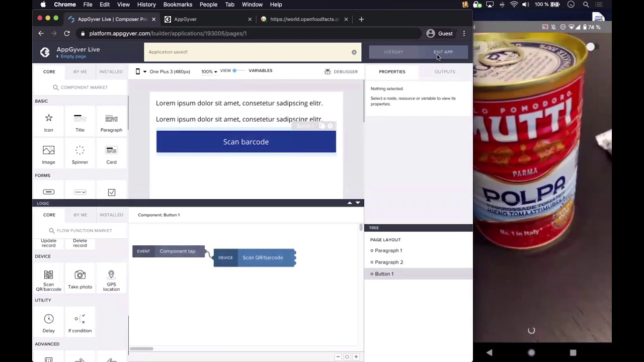Click the component market search icon
Screen dimensions: 644x362
coord(56,87)
